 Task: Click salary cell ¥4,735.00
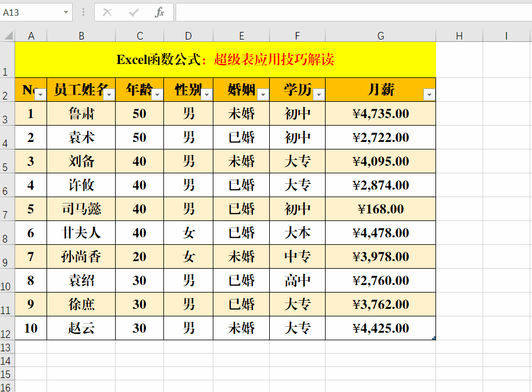(x=381, y=113)
